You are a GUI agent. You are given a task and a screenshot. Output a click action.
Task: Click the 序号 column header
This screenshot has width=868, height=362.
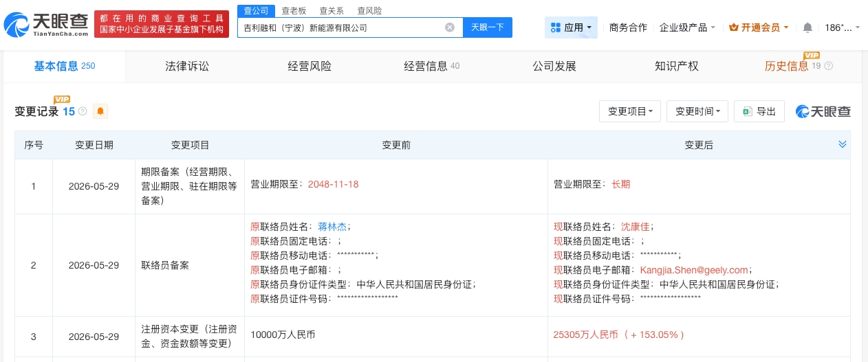(x=34, y=145)
